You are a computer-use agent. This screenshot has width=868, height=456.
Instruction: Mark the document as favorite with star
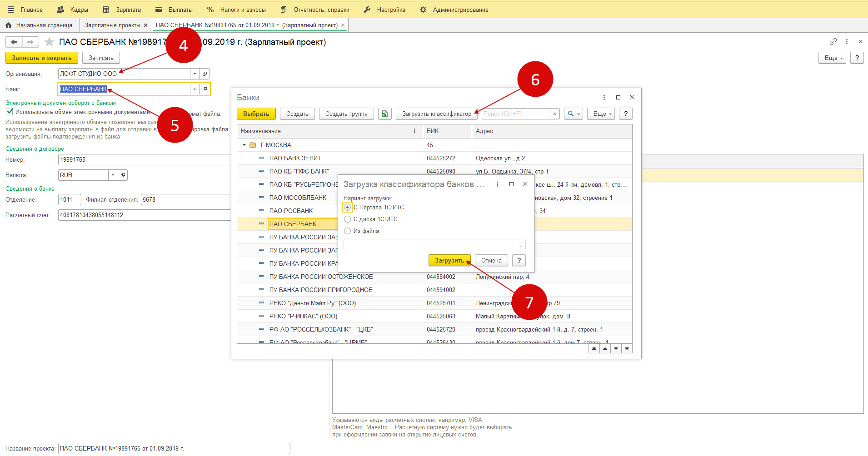point(49,42)
